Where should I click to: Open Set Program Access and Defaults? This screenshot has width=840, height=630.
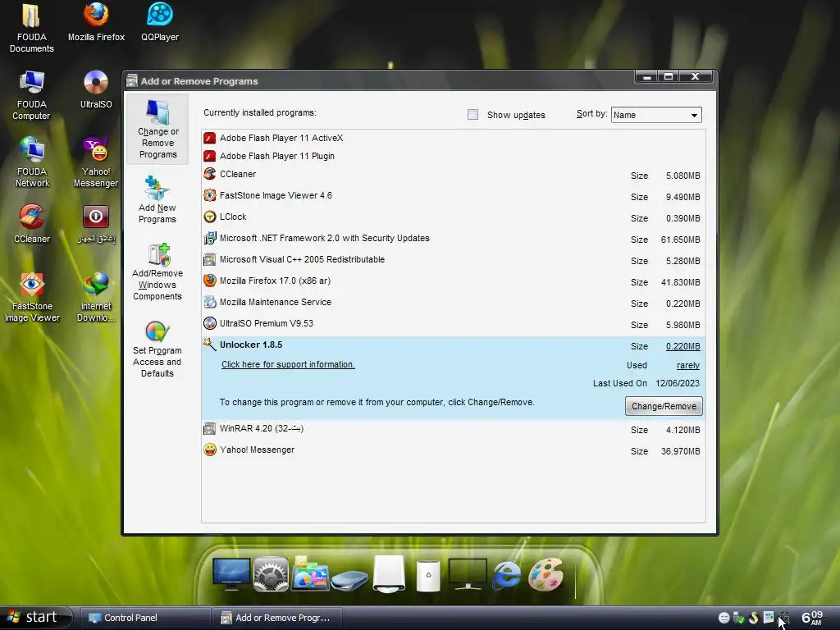click(x=157, y=349)
